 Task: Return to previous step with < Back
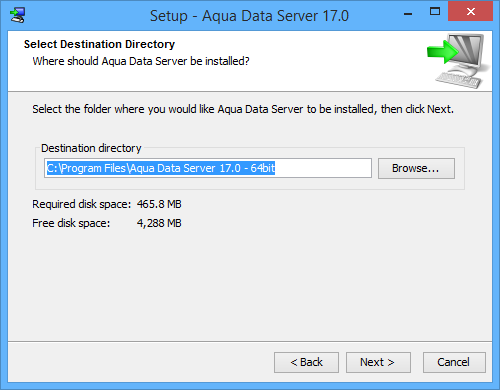point(306,362)
